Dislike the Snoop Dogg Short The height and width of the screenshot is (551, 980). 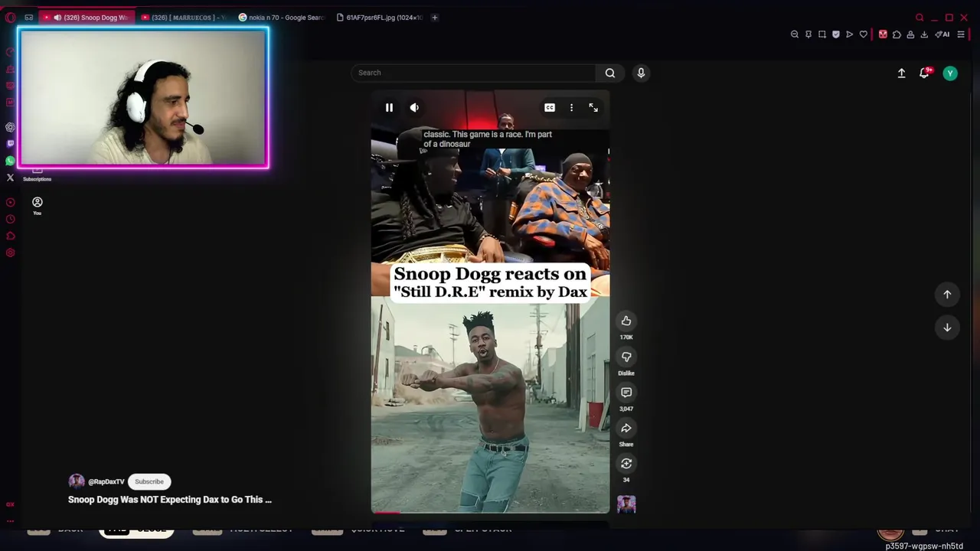tap(626, 357)
